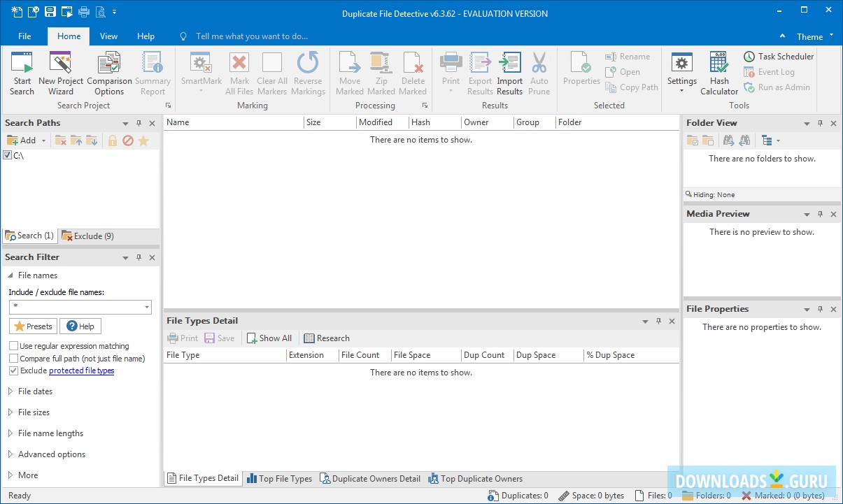Screen dimensions: 843x504
Task: Click the Search (1) tab
Action: pos(29,236)
